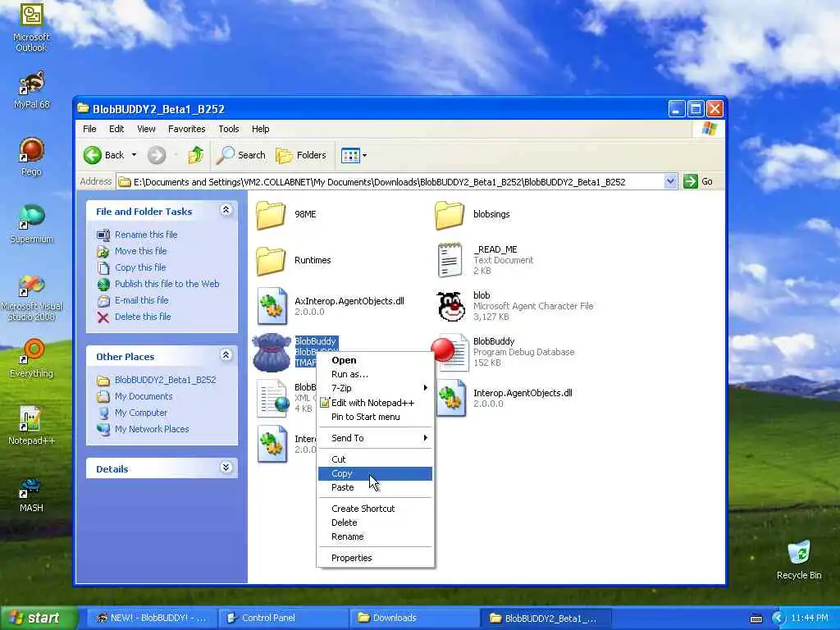The width and height of the screenshot is (840, 630).
Task: Expand the Address bar dropdown list
Action: tap(670, 181)
